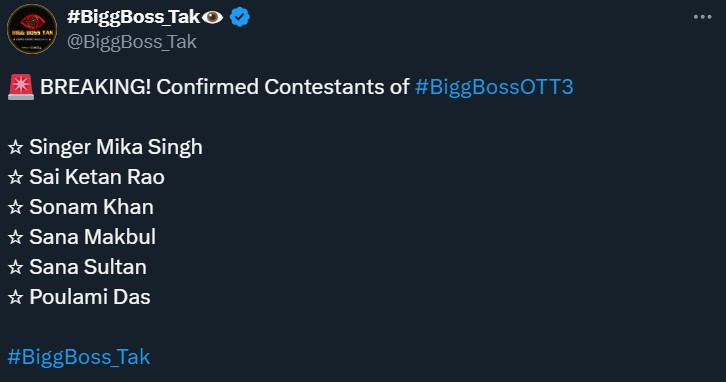Click the star before Sonam Khan
The height and width of the screenshot is (382, 726).
pos(15,207)
